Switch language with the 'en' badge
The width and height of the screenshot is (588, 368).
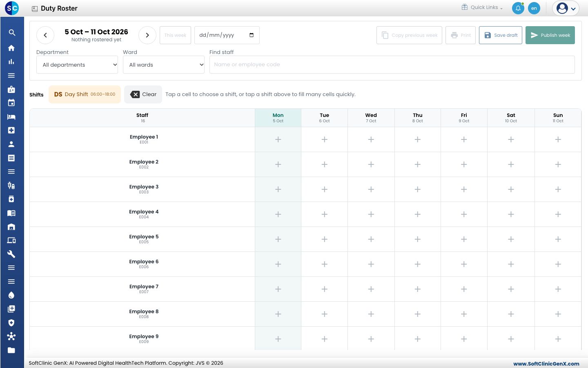pos(534,8)
